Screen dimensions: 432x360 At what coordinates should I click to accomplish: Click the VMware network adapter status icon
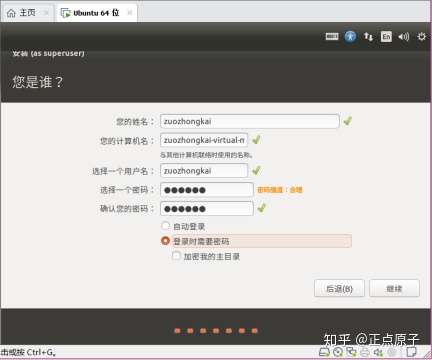coord(351,352)
